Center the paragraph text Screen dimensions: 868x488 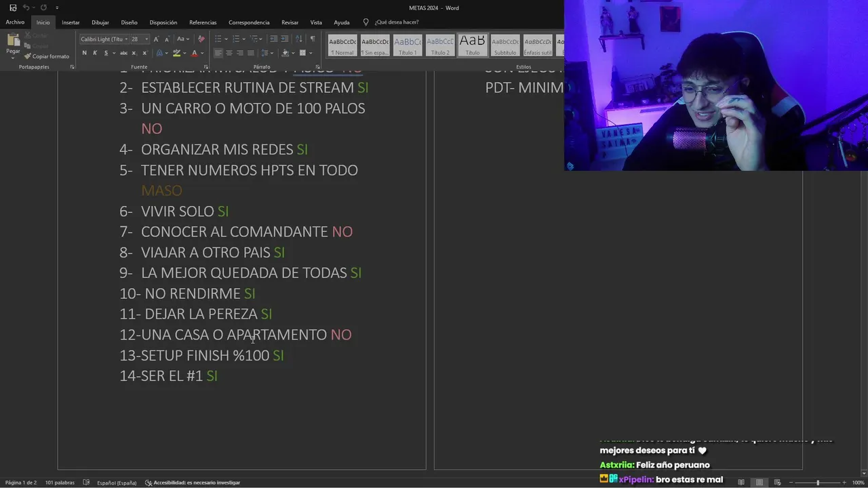pyautogui.click(x=229, y=53)
